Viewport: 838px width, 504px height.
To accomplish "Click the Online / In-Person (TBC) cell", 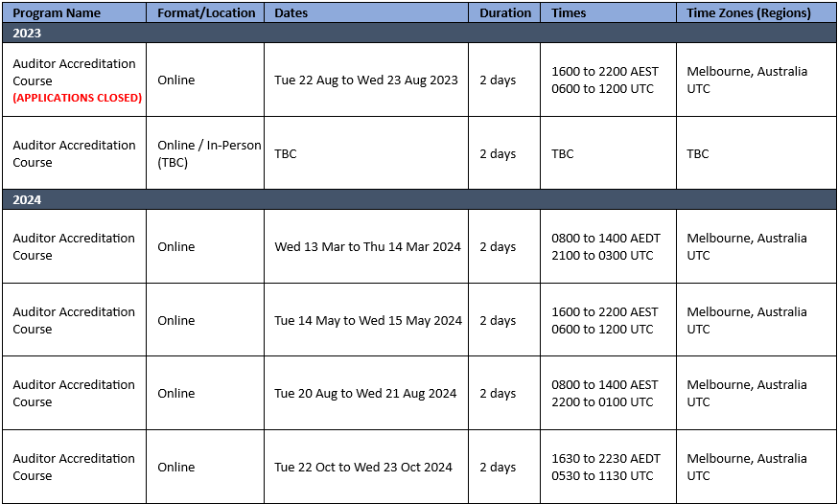I will point(206,153).
